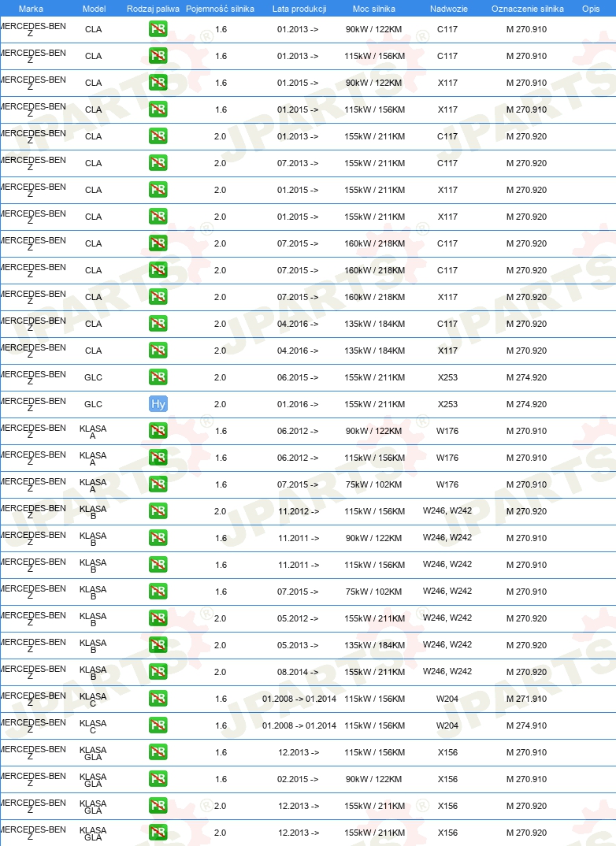Select M 274.920 in hybrid GLC row
This screenshot has height=846, width=616.
point(526,404)
